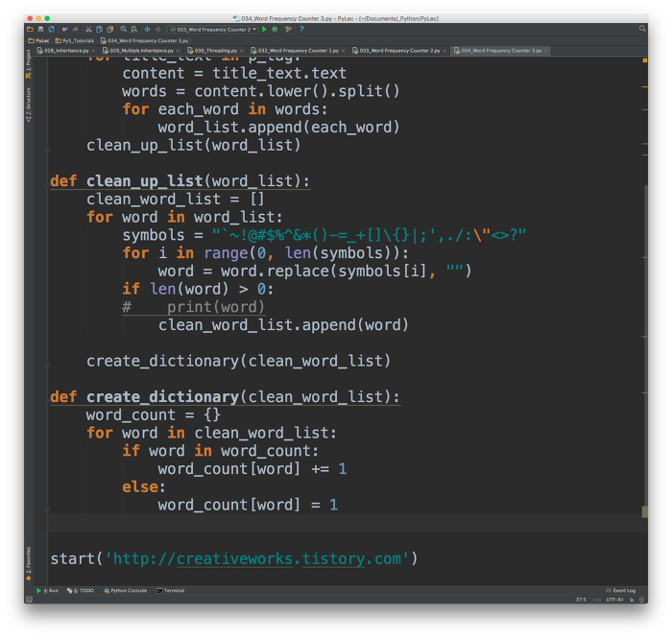Image resolution: width=672 pixels, height=638 pixels.
Task: Close the 034_Word Frequency Counter 3.py tab
Action: 546,51
